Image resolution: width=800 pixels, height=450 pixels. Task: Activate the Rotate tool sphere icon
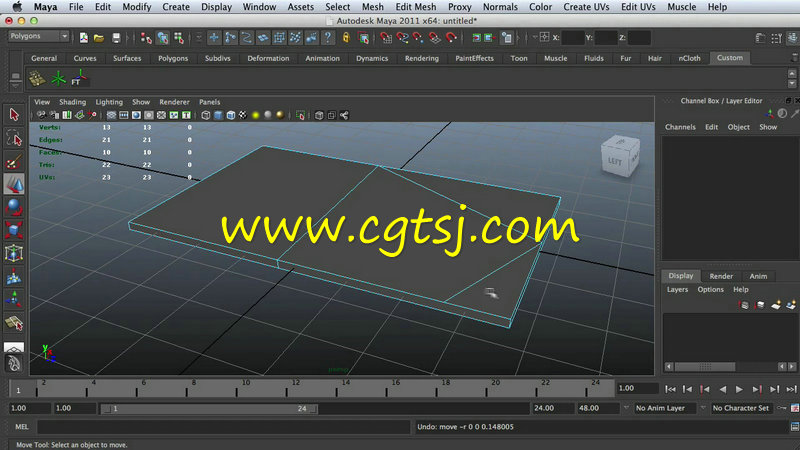point(14,207)
